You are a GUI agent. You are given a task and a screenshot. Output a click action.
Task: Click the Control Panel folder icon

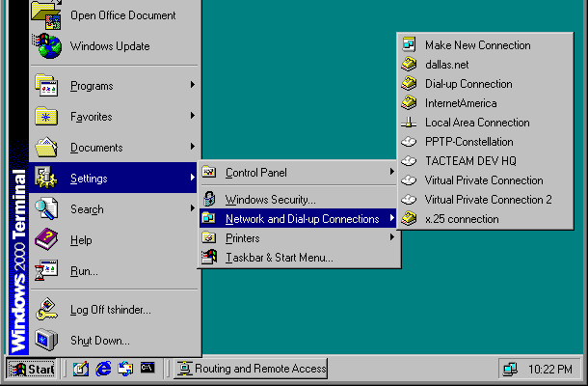click(x=209, y=172)
